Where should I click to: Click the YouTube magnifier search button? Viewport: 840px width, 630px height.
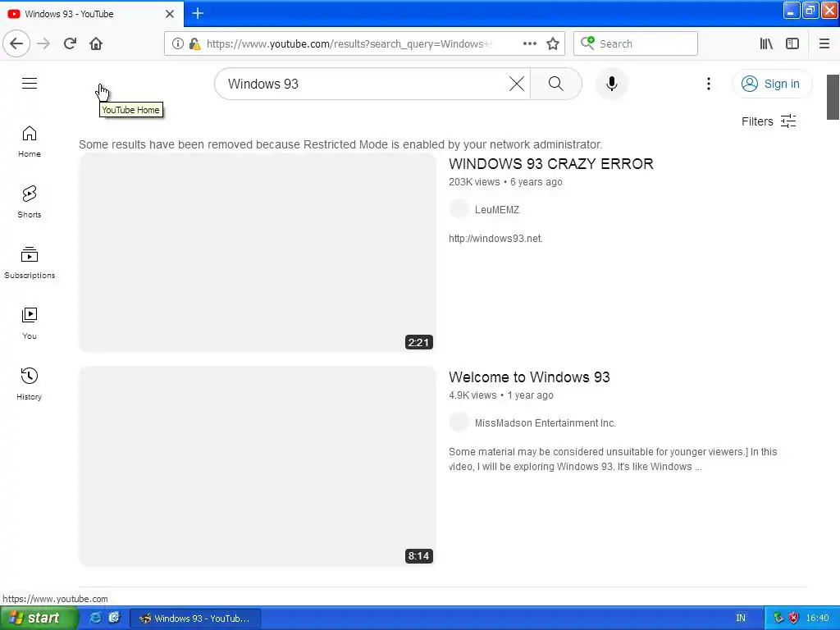pyautogui.click(x=556, y=84)
